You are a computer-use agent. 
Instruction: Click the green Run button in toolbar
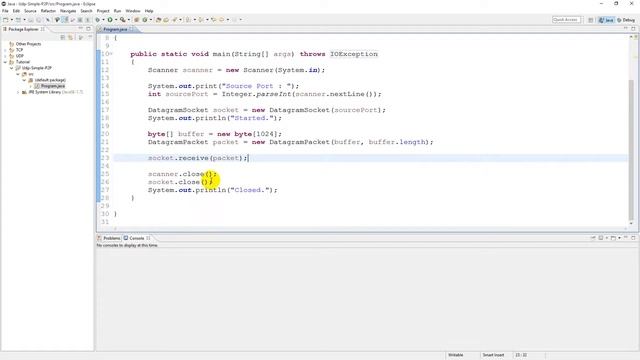[110, 20]
